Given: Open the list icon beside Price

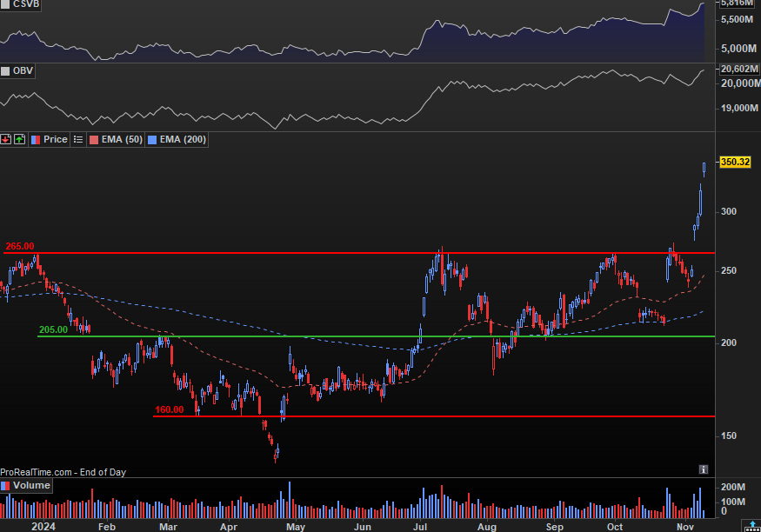Looking at the screenshot, I should [x=78, y=140].
